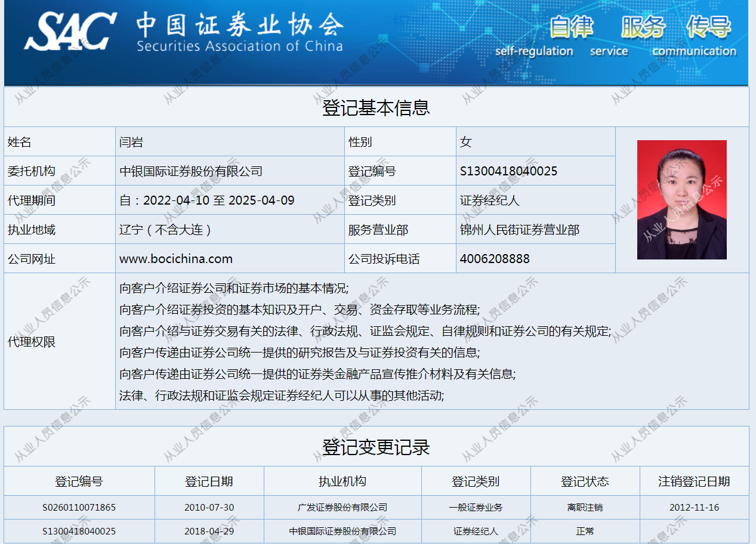756x544 pixels.
Task: Click the complaint phone number 4006208888
Action: point(495,259)
